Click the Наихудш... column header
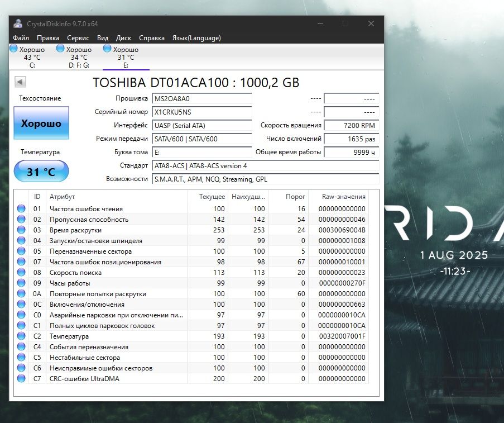Viewport: 504px width, 423px height. pos(248,197)
